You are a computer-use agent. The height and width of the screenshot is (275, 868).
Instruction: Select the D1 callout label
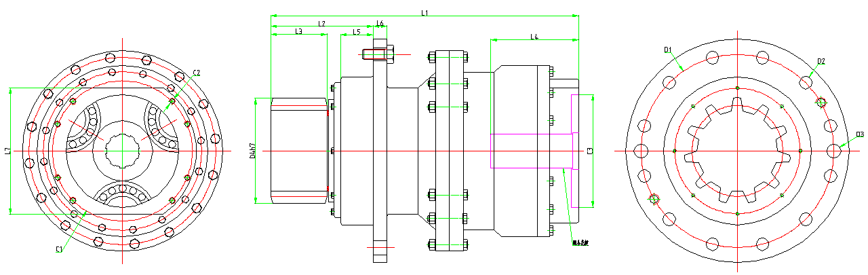(x=667, y=50)
